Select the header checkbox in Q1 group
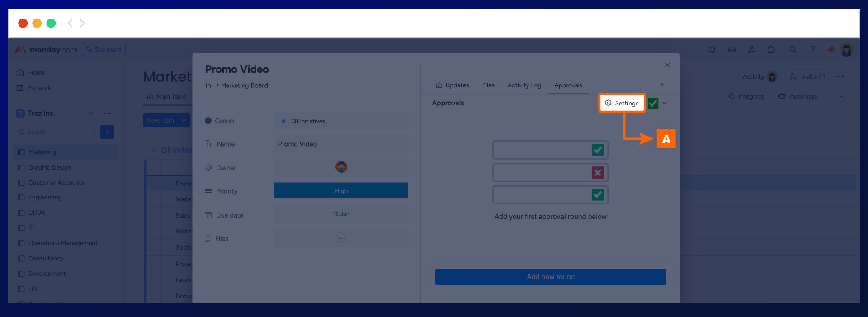The image size is (868, 317). [154, 167]
